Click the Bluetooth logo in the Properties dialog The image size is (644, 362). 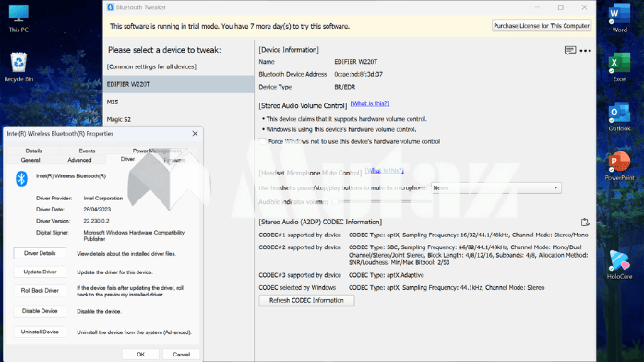click(x=21, y=179)
